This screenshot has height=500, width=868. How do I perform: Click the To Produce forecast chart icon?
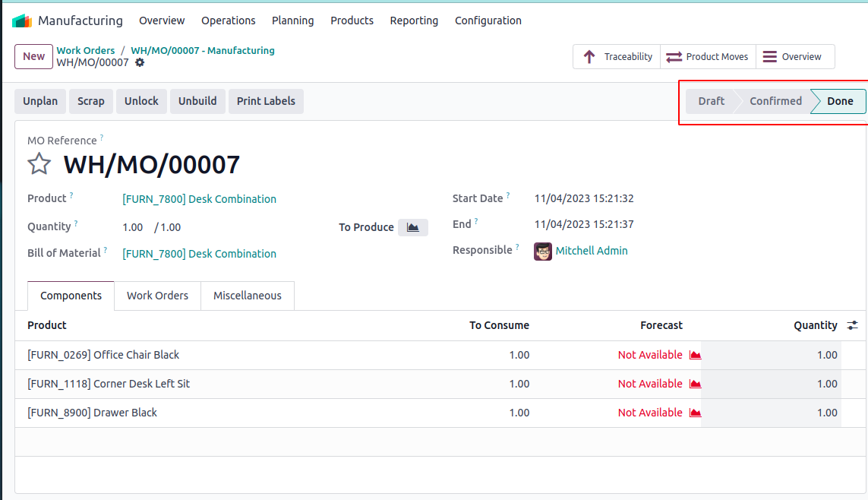click(x=413, y=227)
